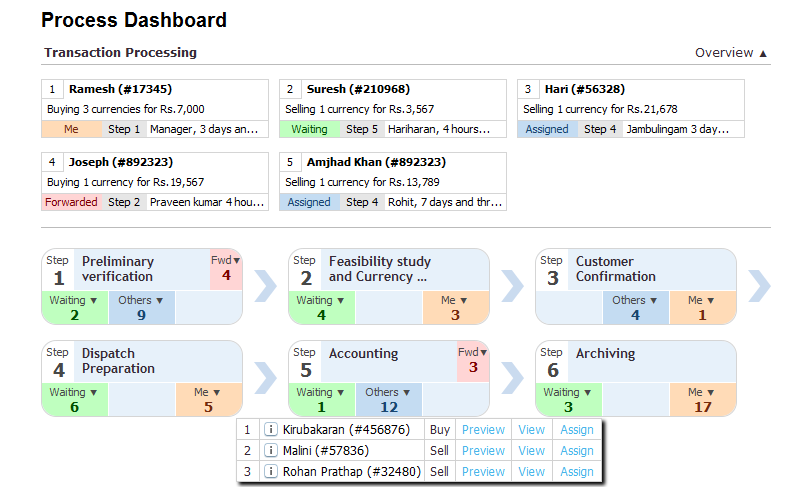This screenshot has height=500, width=810.
Task: View Malini's transaction
Action: tap(531, 450)
